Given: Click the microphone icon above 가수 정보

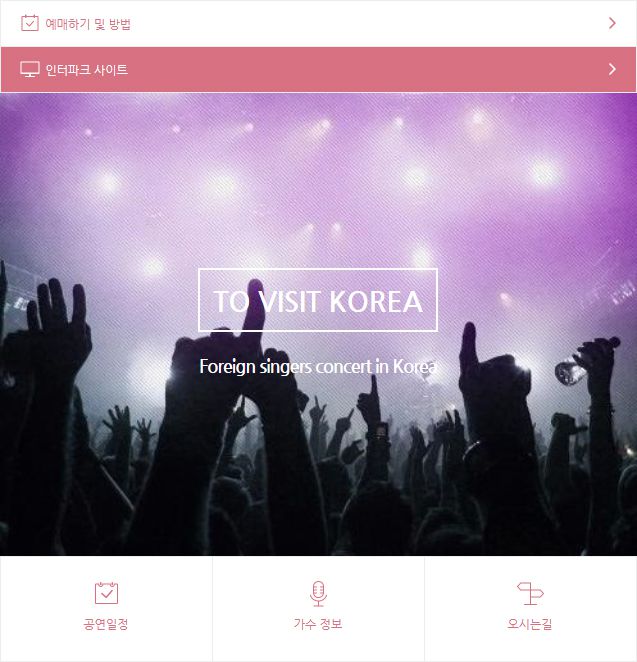Looking at the screenshot, I should (318, 594).
